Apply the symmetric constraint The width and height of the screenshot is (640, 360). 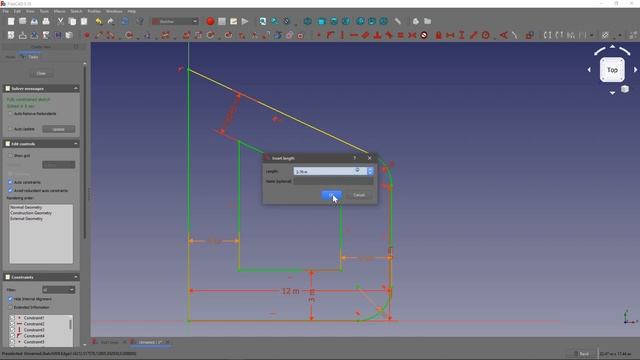click(x=412, y=36)
